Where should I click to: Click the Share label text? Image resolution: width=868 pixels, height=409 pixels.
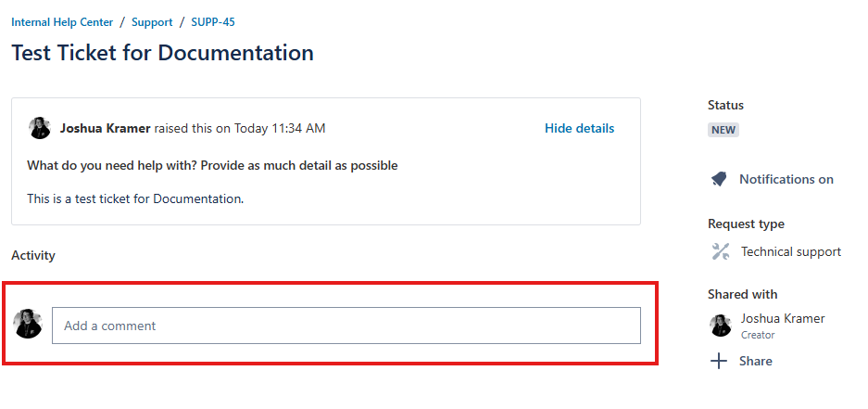[x=755, y=361]
